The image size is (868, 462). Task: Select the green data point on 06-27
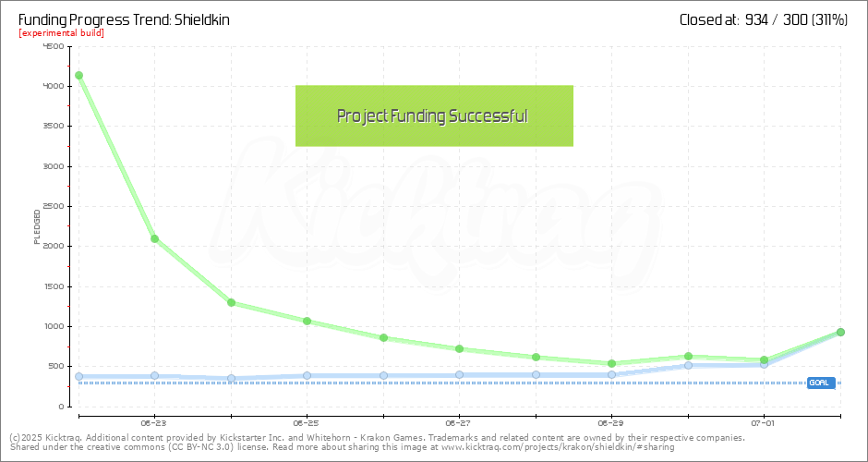[459, 348]
